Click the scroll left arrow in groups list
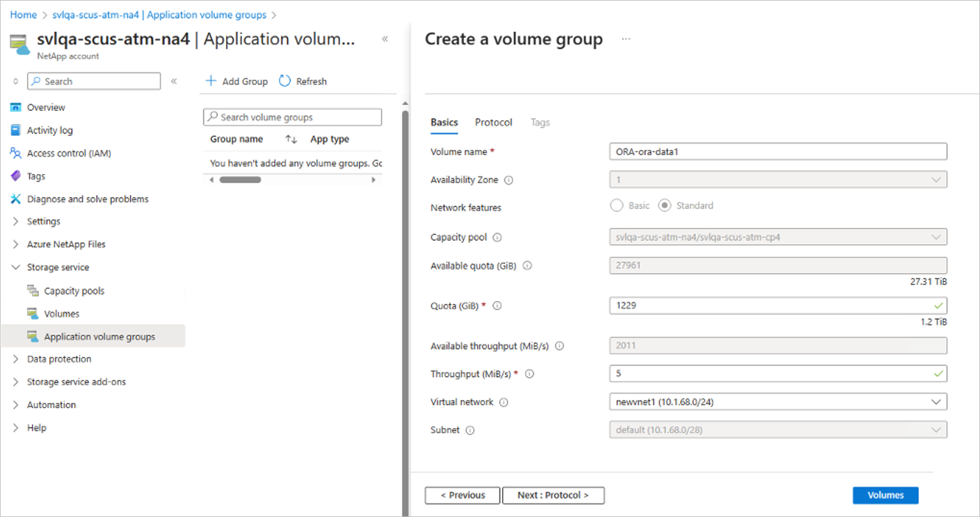The image size is (980, 517). coord(212,180)
